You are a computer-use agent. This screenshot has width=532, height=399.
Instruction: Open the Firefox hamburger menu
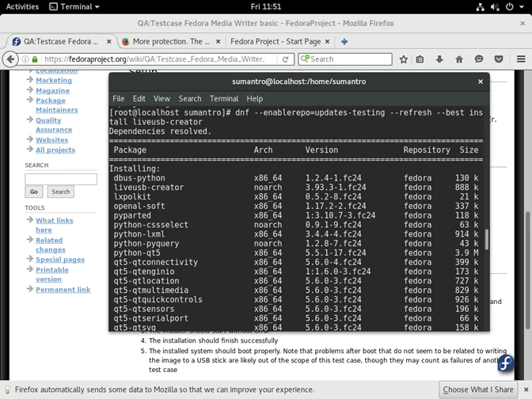coord(521,59)
